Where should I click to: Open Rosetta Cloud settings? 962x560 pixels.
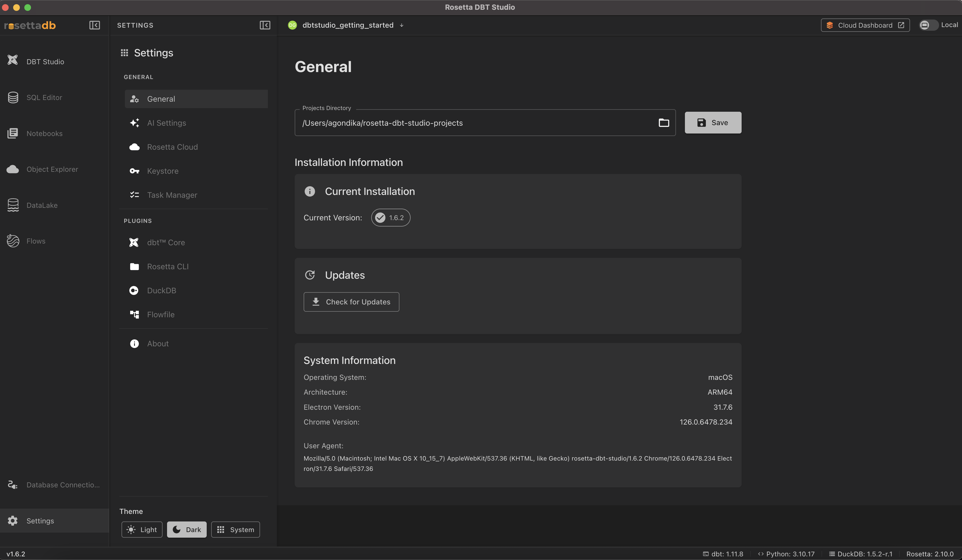196,147
